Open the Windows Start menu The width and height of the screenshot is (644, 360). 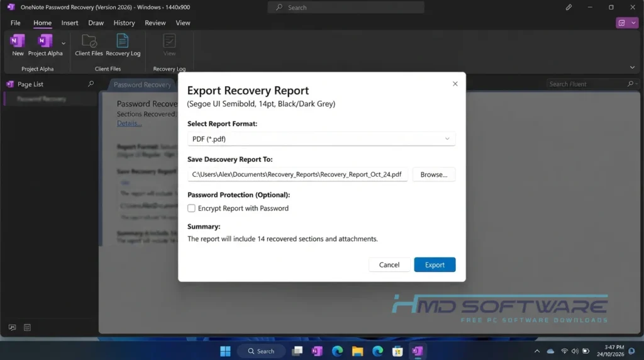225,351
